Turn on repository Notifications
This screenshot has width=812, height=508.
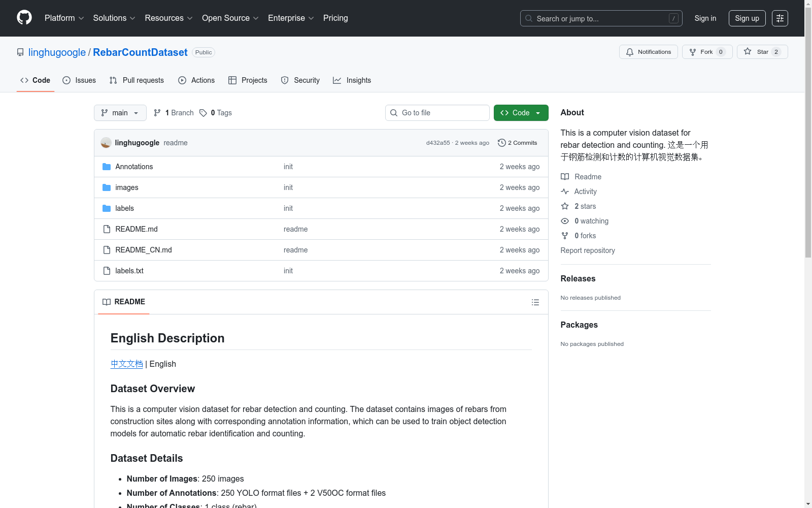coord(648,52)
